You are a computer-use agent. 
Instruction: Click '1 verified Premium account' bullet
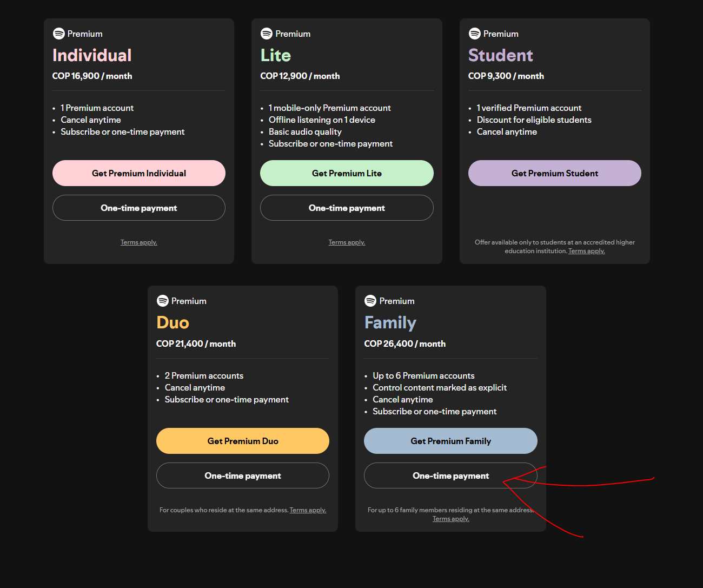[x=529, y=108]
